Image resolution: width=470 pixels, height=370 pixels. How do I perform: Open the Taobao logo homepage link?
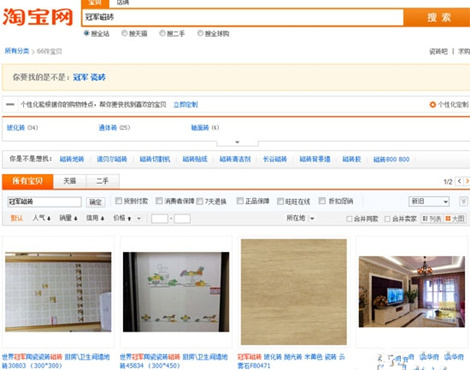37,17
